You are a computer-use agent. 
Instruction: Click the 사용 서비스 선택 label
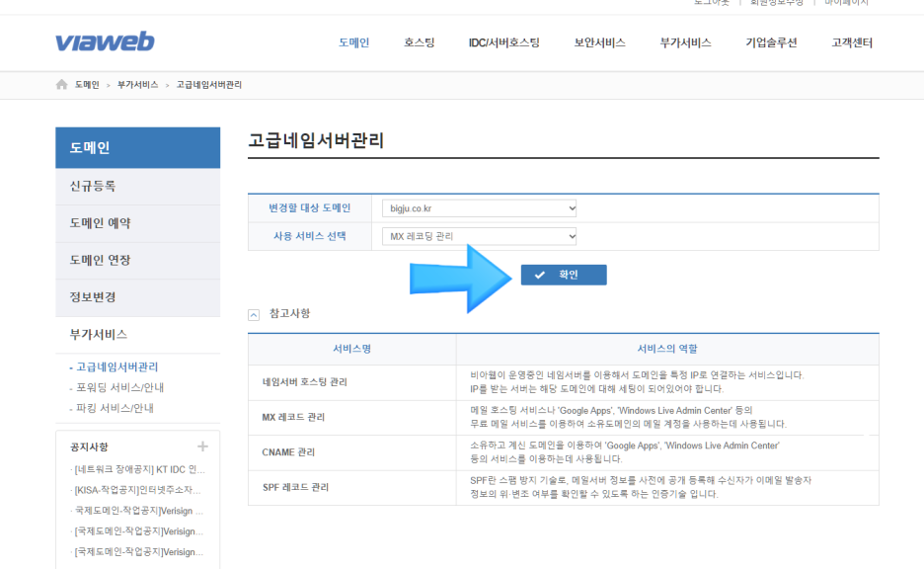(x=309, y=236)
